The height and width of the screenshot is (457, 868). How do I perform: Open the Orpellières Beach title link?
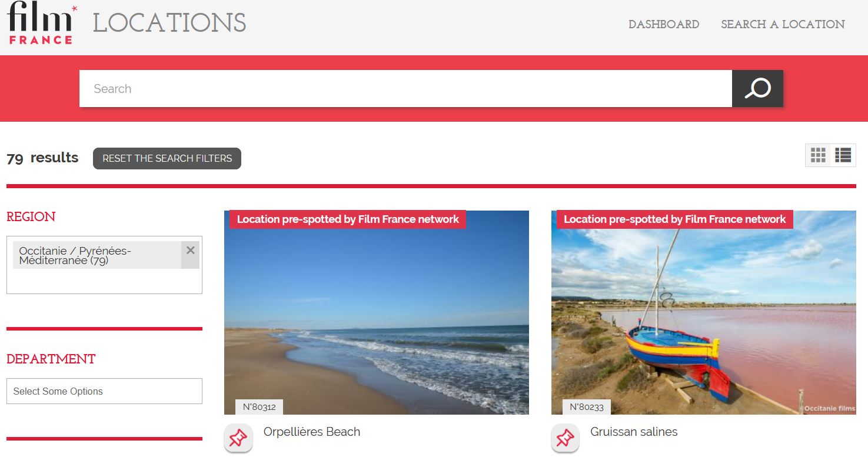click(312, 432)
